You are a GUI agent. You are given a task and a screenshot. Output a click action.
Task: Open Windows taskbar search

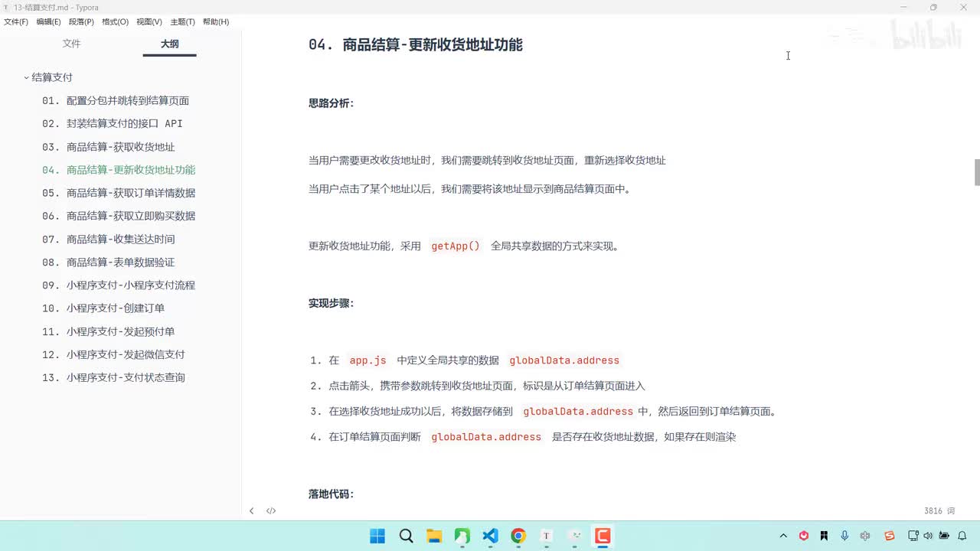406,536
